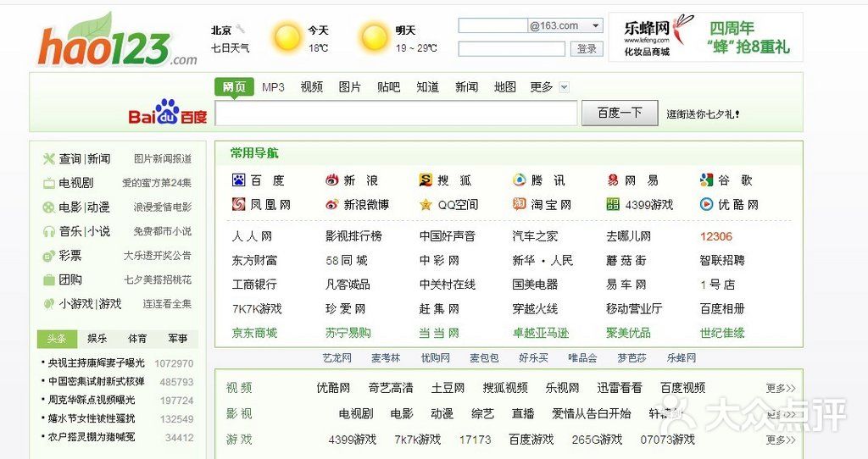Open the 逛街送你七夕礼 promo link

click(703, 114)
